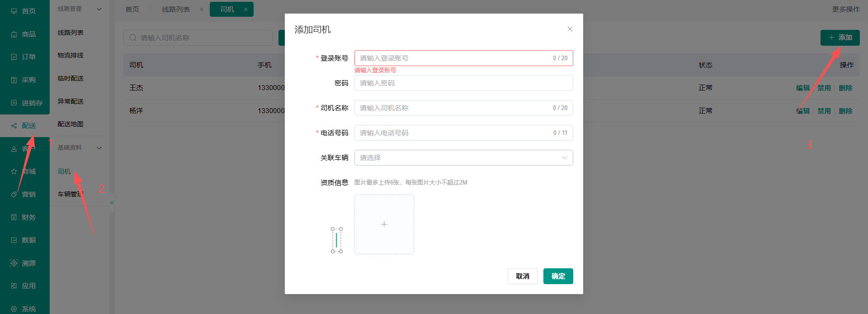
Task: Click 编辑 for driver 王杰
Action: coord(803,88)
